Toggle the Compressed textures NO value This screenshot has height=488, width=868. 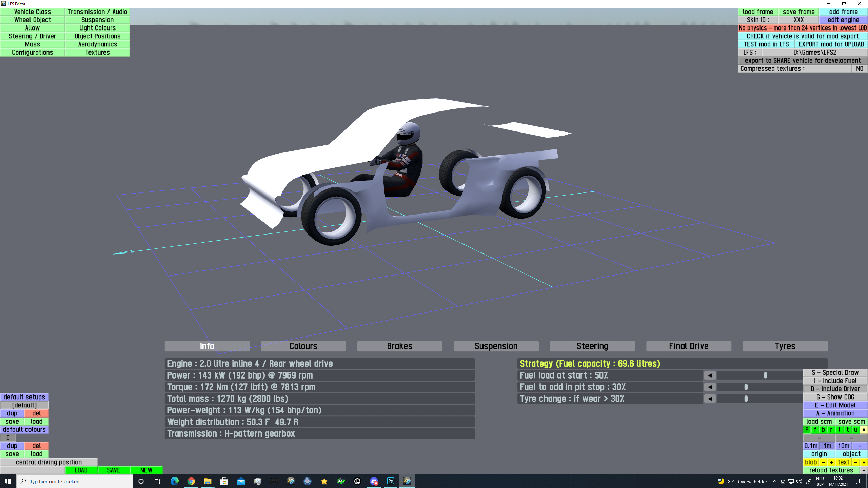click(859, 68)
